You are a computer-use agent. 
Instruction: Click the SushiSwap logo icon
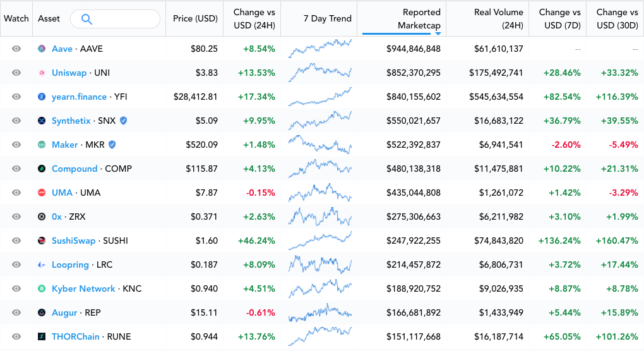pos(42,241)
